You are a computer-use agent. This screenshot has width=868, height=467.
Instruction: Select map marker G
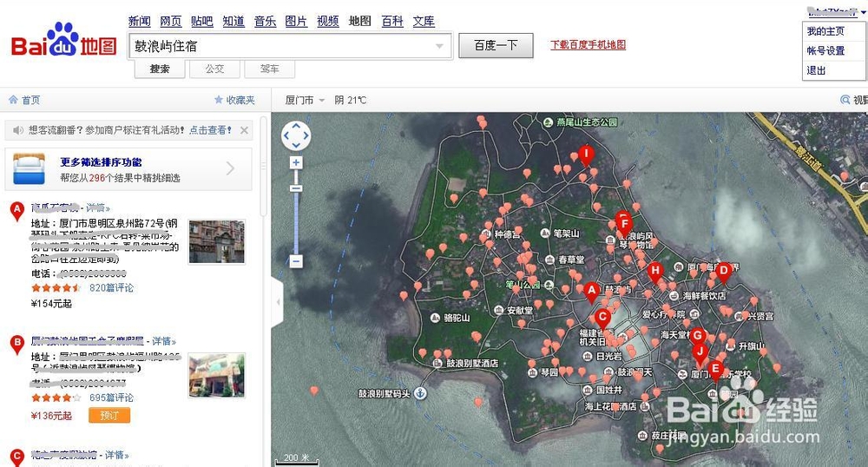tap(698, 337)
